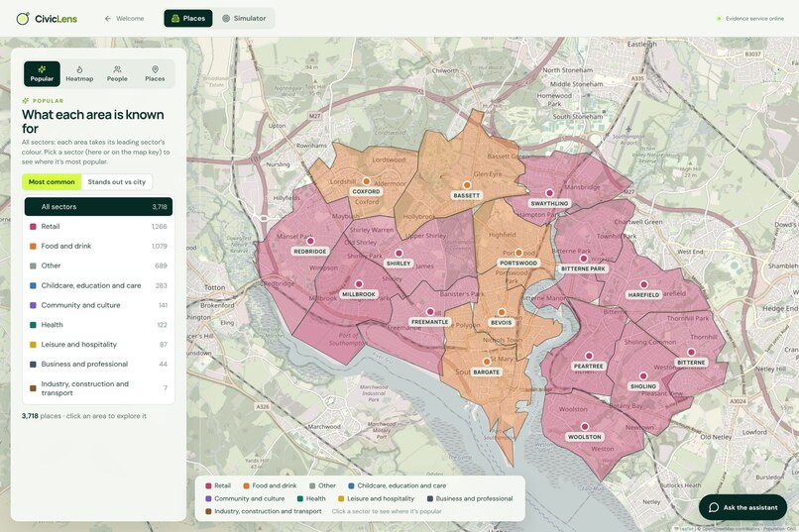Image resolution: width=799 pixels, height=532 pixels.
Task: Open the Ask the assistant chat
Action: [x=742, y=507]
